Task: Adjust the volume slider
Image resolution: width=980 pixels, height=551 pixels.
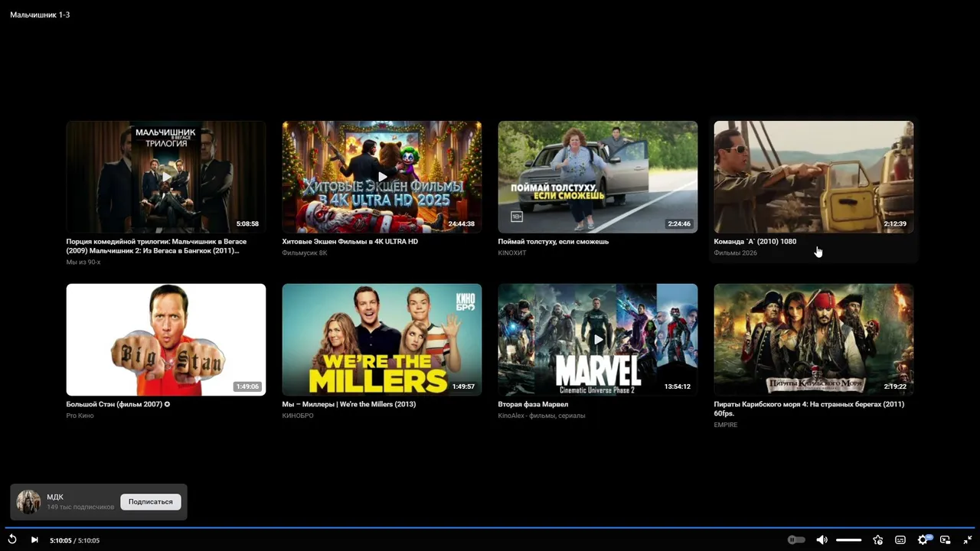Action: tap(849, 540)
